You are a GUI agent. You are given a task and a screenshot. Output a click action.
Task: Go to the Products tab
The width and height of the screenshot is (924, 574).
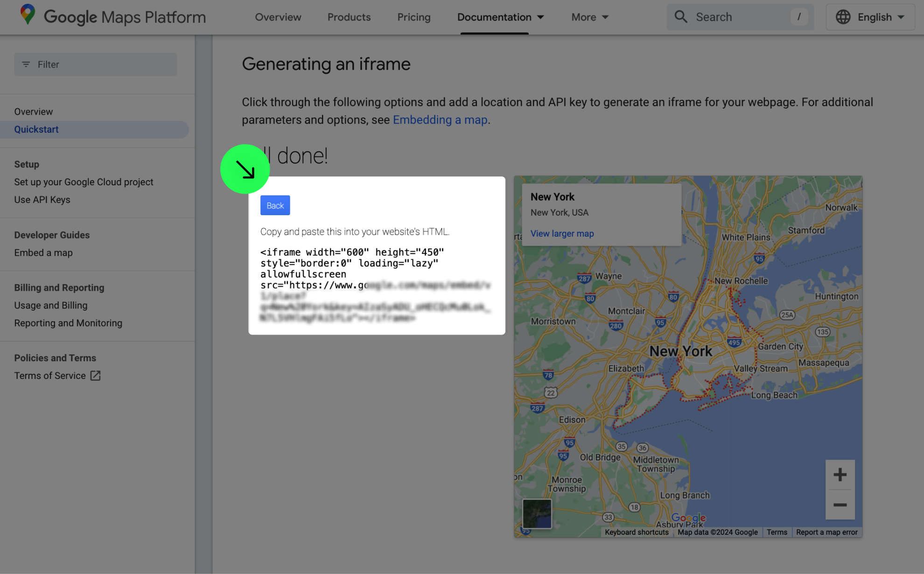click(349, 17)
